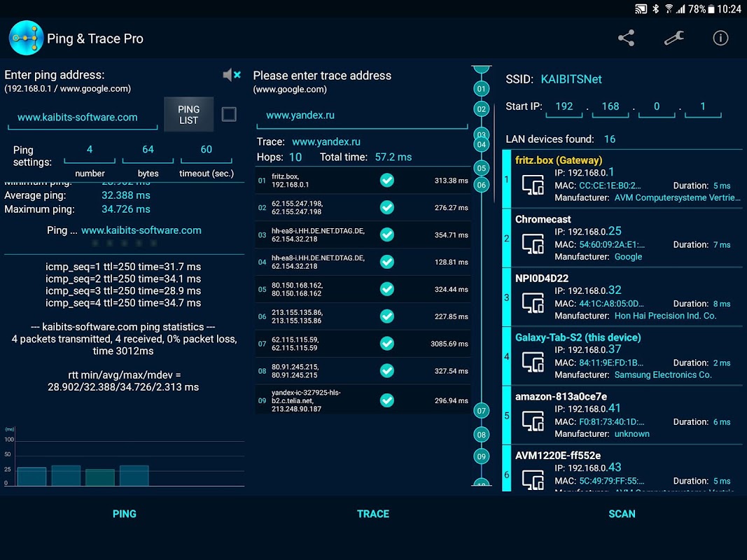Tap check mark of hop 03 row
747x560 pixels.
387,234
